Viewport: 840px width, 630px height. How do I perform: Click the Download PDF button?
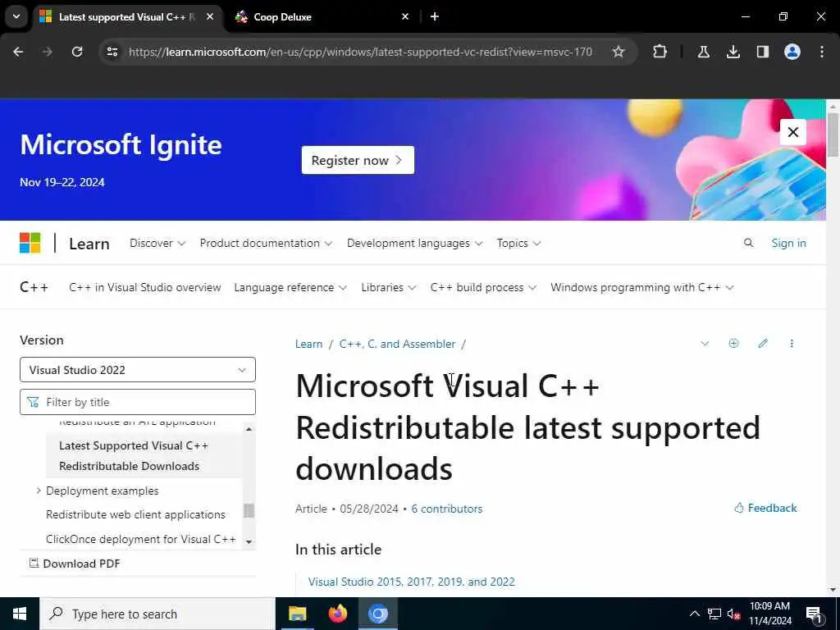(75, 564)
